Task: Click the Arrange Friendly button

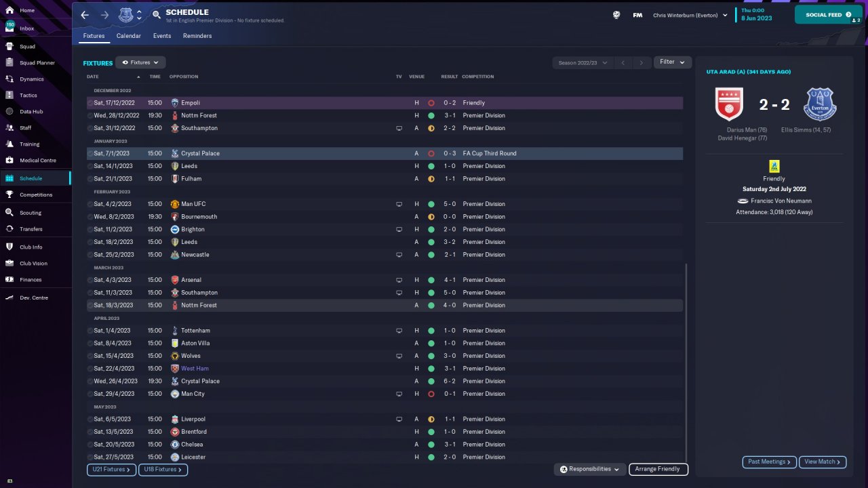Action: 658,469
